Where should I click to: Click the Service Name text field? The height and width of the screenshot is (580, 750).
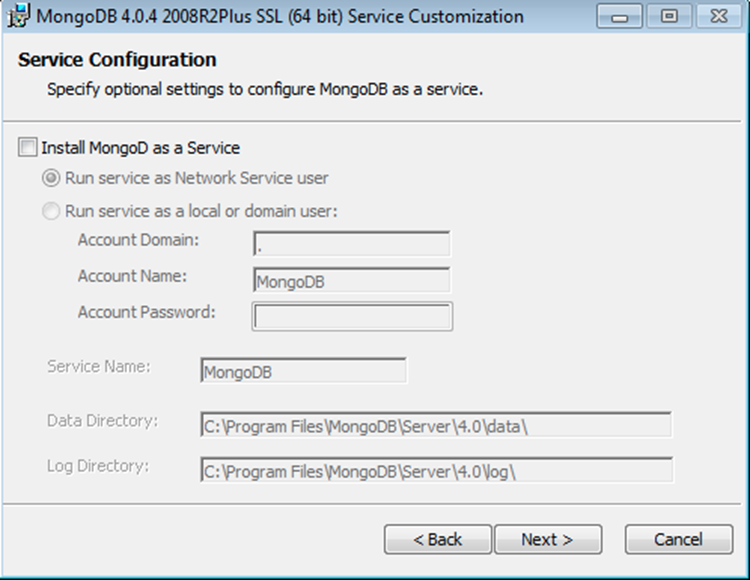click(304, 371)
